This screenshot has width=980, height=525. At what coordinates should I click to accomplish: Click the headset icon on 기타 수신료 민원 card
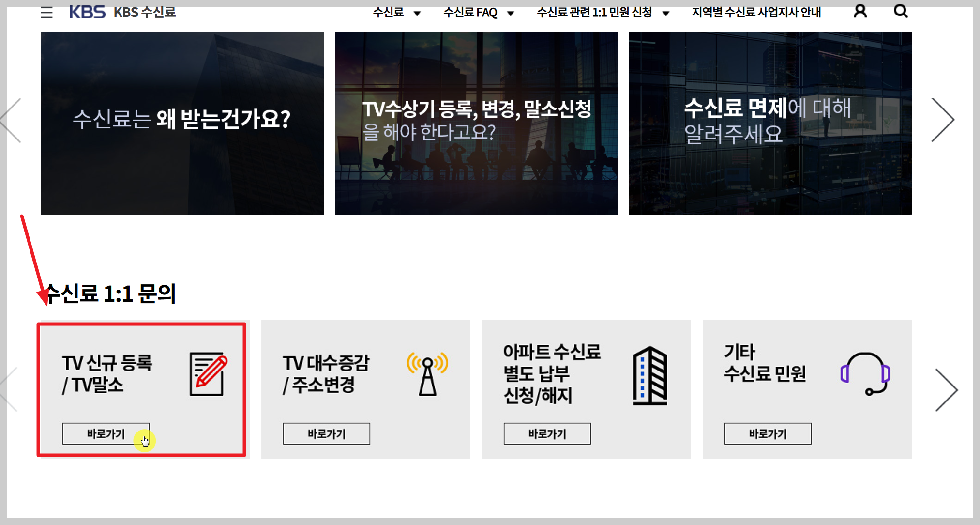[865, 374]
